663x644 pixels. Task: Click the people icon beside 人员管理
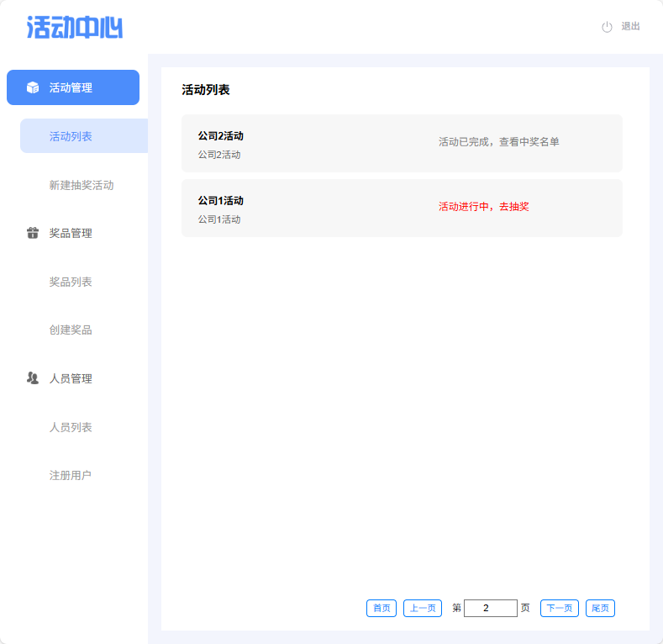(x=33, y=377)
